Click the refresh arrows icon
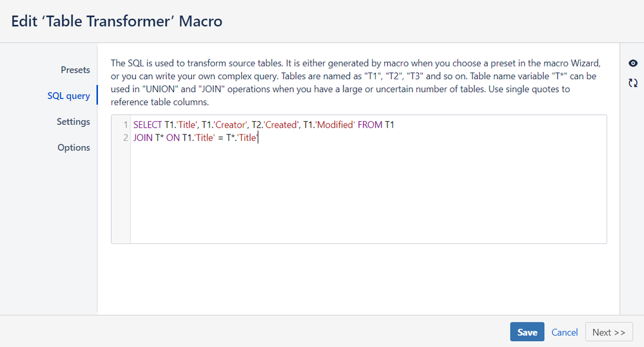 633,83
